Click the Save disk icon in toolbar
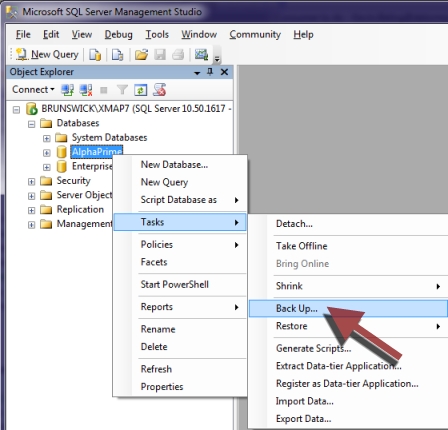448x430 pixels. tap(160, 54)
